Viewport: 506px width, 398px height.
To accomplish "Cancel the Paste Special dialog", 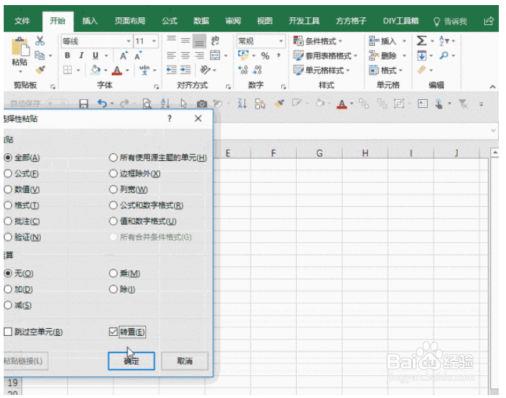I will click(x=185, y=361).
